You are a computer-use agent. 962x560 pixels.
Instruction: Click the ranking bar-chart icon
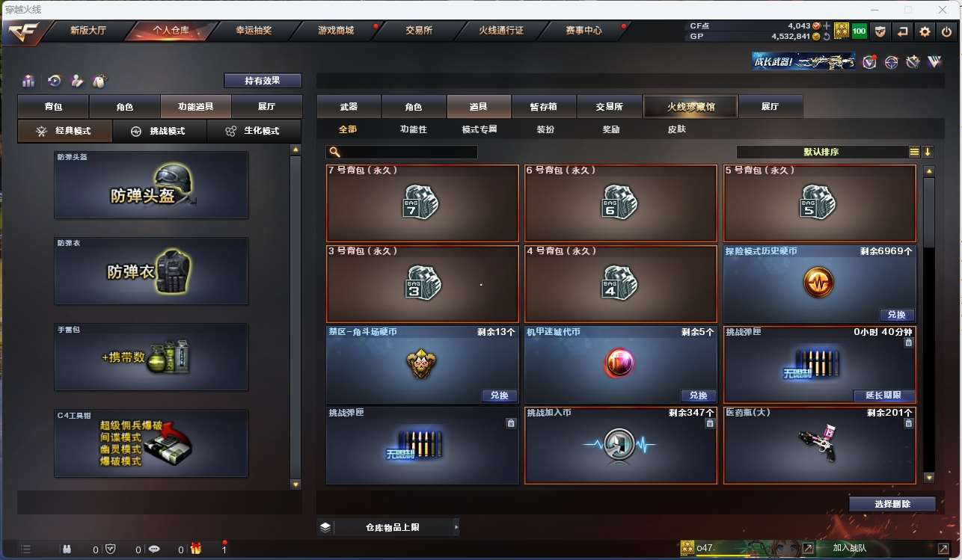(28, 81)
